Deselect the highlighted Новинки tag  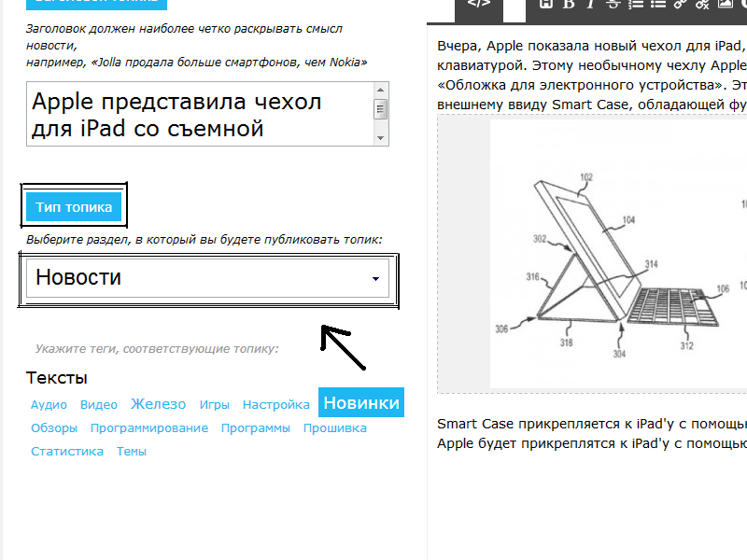point(361,402)
